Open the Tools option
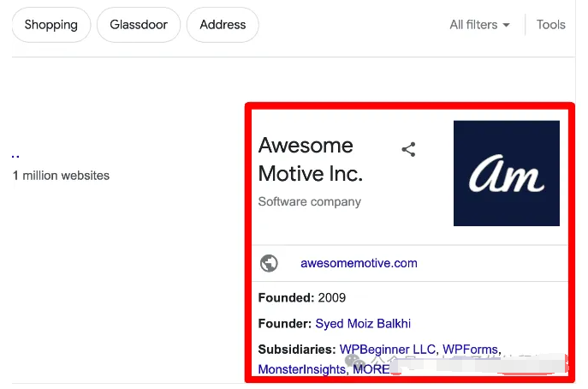Image resolution: width=588 pixels, height=389 pixels. pyautogui.click(x=550, y=25)
